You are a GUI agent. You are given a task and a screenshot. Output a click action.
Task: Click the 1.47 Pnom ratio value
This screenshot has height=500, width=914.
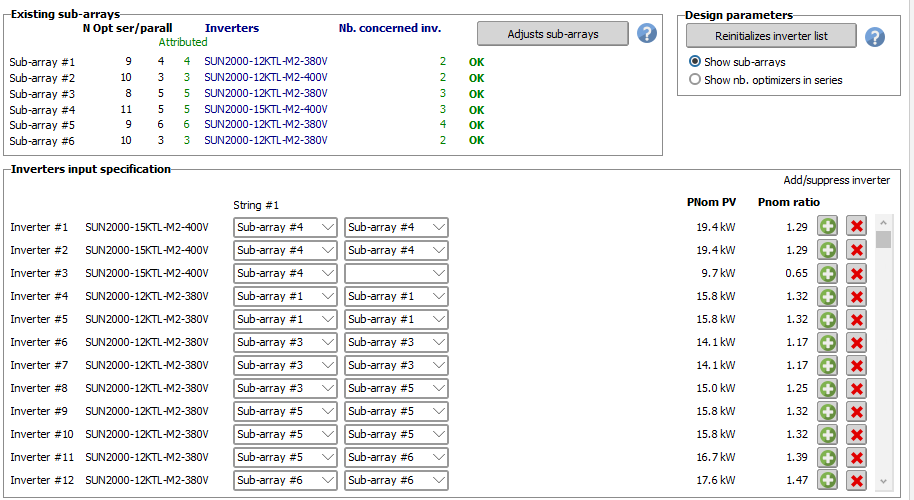[x=796, y=480]
